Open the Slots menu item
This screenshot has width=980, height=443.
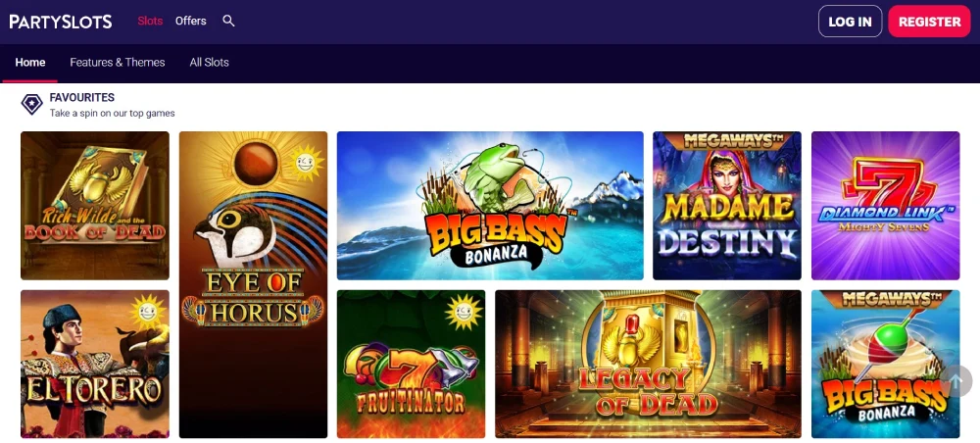tap(150, 22)
